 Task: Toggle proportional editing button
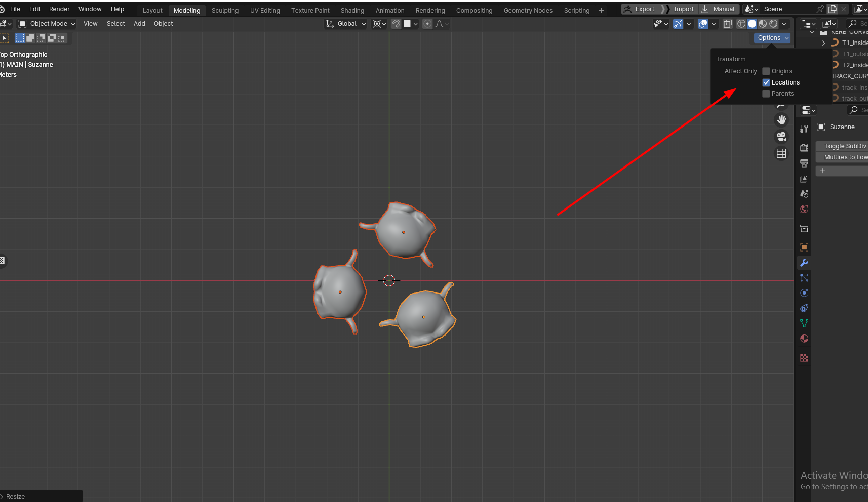(x=427, y=24)
